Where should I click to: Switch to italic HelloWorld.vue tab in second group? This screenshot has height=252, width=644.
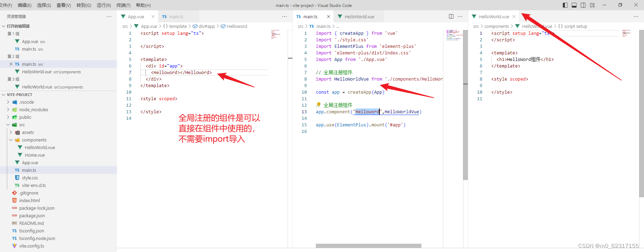tap(359, 17)
